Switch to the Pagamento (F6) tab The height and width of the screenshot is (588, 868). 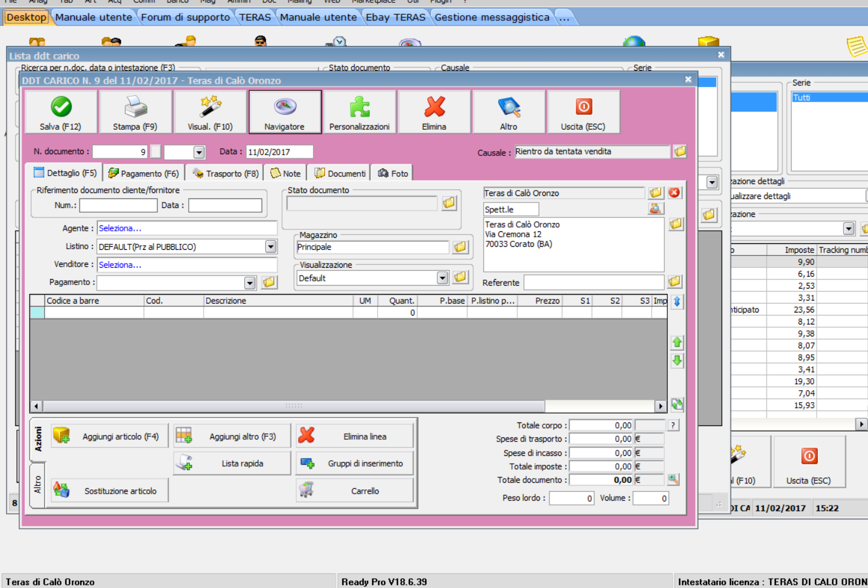click(x=144, y=173)
